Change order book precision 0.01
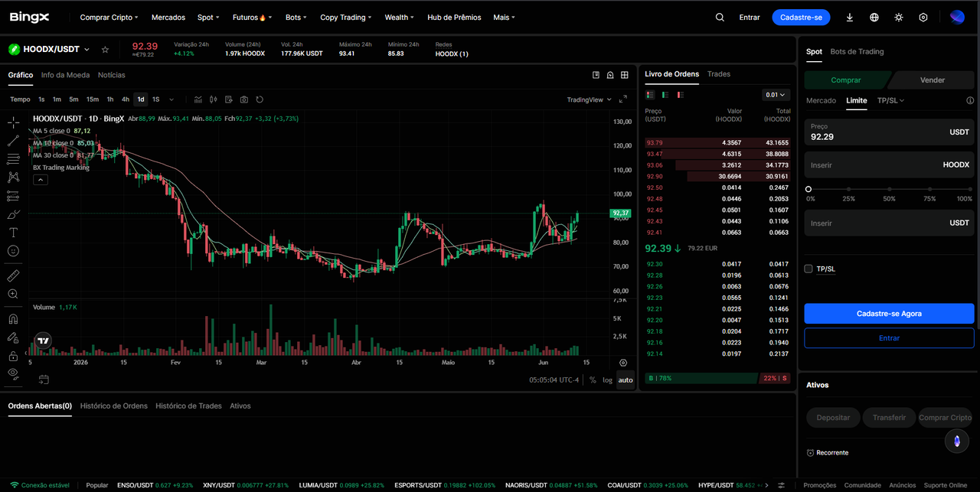 click(x=776, y=95)
